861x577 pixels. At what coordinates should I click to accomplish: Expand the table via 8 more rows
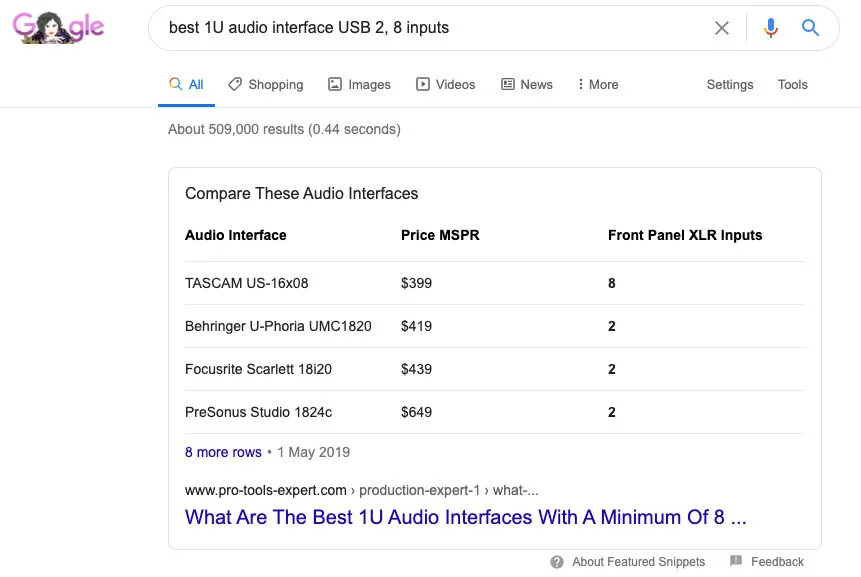coord(223,452)
